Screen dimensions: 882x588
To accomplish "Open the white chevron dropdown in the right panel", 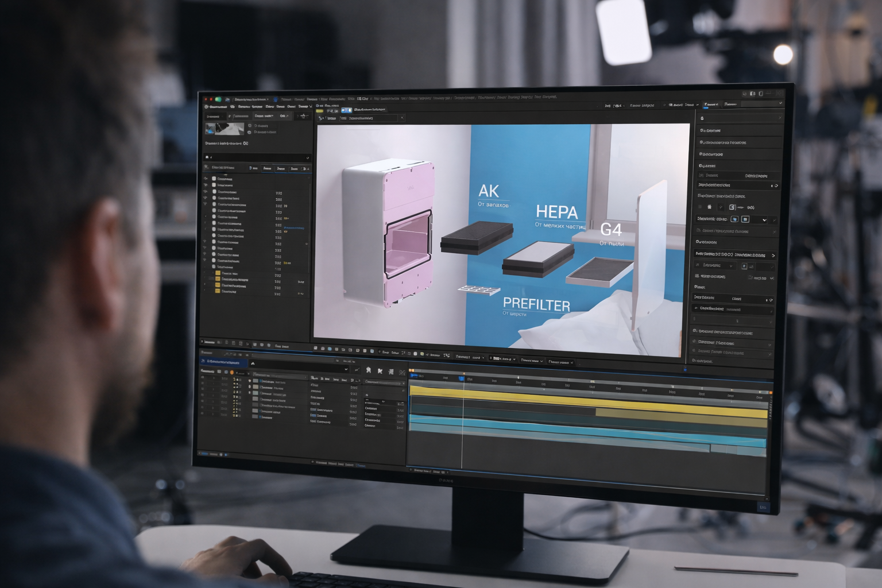I will tap(764, 220).
